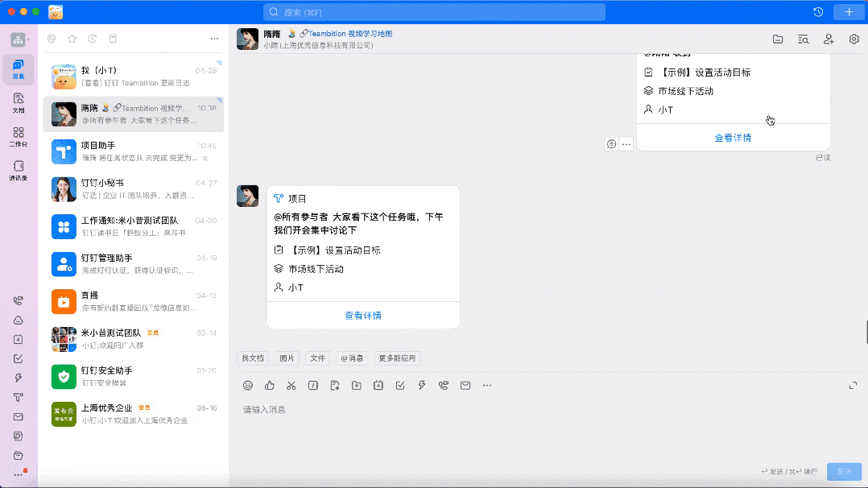Click the add member icon in chat header
Screen dimensions: 868x488
pyautogui.click(x=829, y=39)
